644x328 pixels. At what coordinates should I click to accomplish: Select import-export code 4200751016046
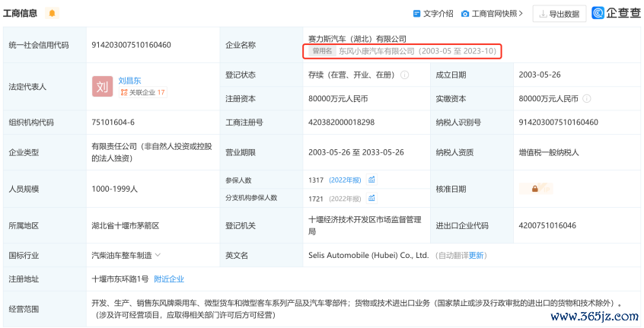(x=547, y=225)
